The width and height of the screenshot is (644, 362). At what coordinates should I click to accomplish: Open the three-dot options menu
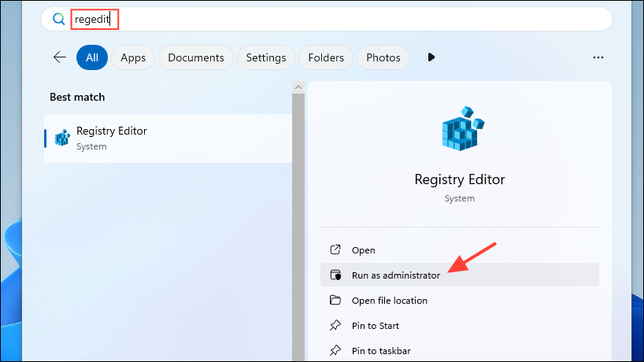(598, 57)
